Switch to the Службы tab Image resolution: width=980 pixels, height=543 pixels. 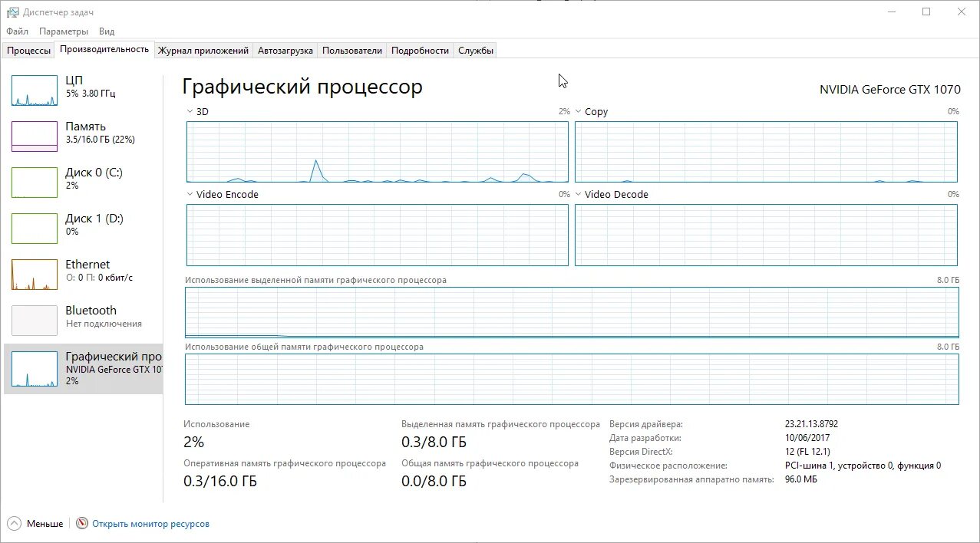coord(474,49)
